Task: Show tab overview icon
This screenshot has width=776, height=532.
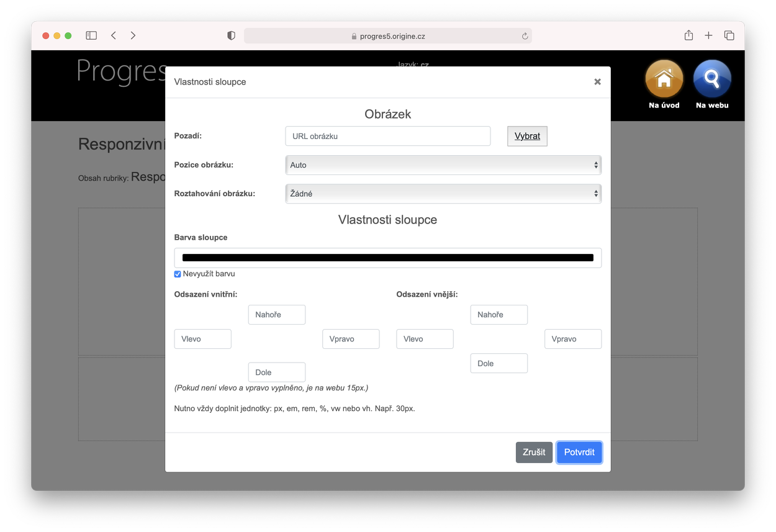Action: pyautogui.click(x=729, y=35)
